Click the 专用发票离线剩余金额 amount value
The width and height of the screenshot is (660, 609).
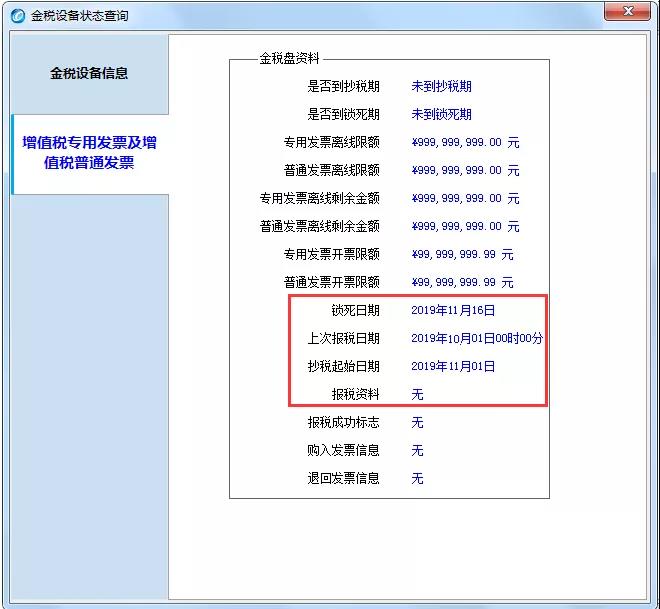[x=465, y=199]
